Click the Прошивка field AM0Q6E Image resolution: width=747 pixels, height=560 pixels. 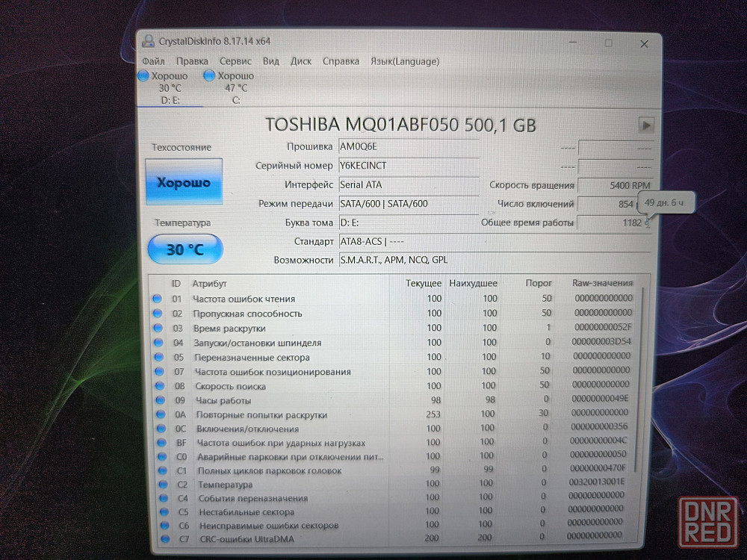pos(409,147)
